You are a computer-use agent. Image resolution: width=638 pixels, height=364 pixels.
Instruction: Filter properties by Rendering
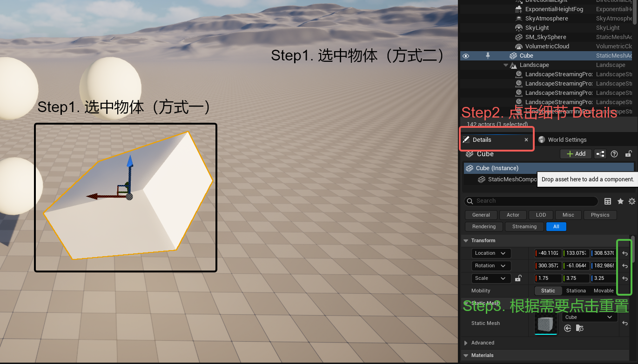coord(484,226)
